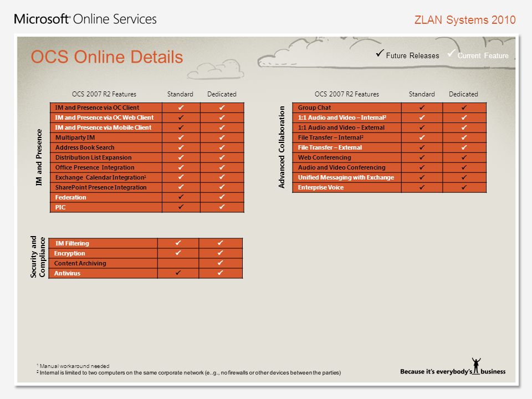
Task: Click the Dedicated checkmark for Unified Messaging with Exchange
Action: tap(464, 177)
